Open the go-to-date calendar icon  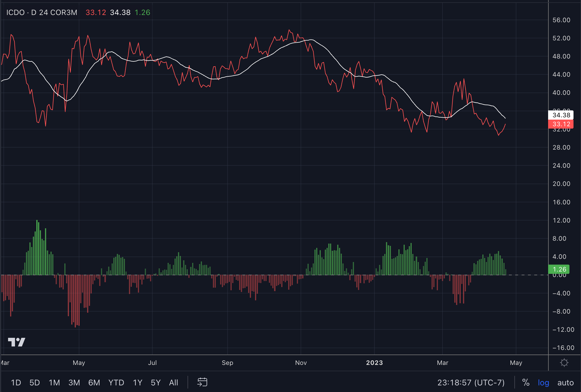coord(203,382)
